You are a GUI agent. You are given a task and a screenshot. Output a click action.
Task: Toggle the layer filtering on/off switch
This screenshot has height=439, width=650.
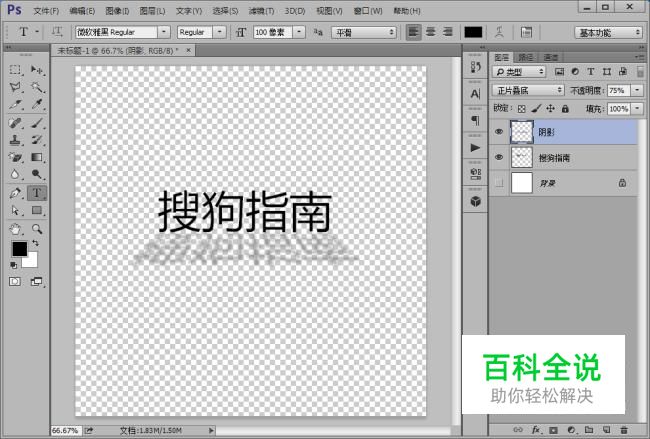click(x=640, y=72)
